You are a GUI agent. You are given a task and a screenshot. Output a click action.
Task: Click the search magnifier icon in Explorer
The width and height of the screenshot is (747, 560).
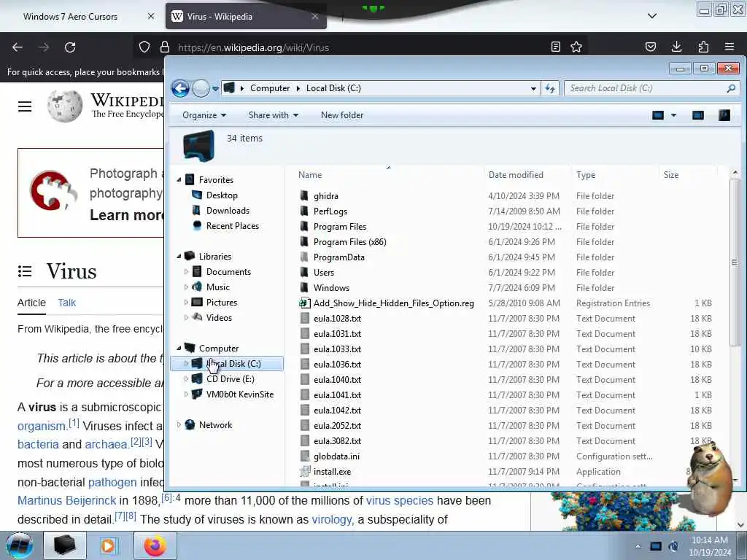(731, 88)
